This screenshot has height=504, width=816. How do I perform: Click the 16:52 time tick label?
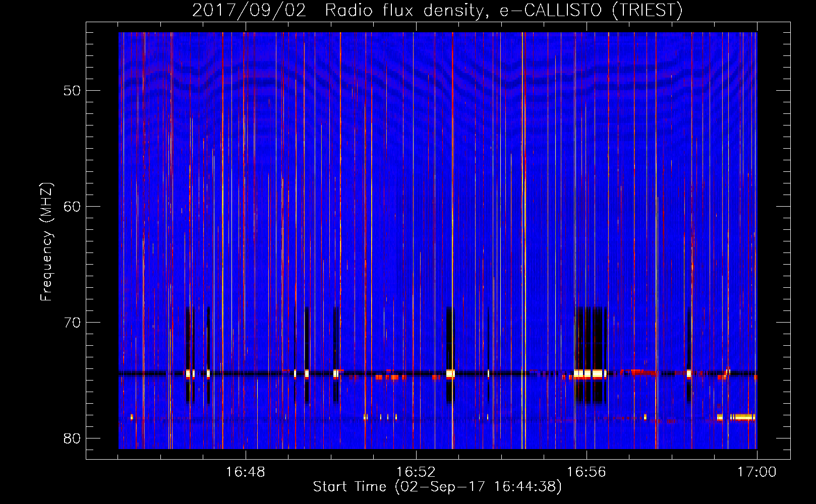click(416, 472)
